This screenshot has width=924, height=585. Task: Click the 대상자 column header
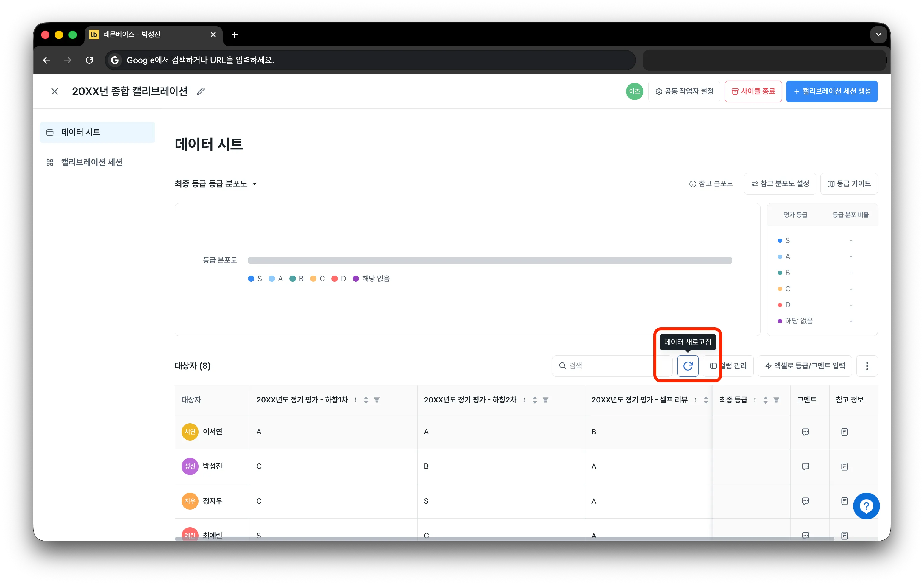(x=212, y=400)
